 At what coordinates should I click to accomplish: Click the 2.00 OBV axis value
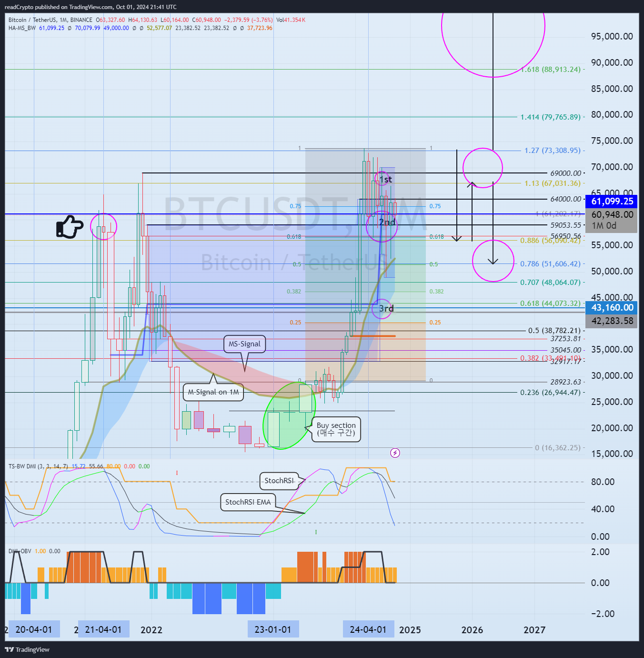[600, 552]
